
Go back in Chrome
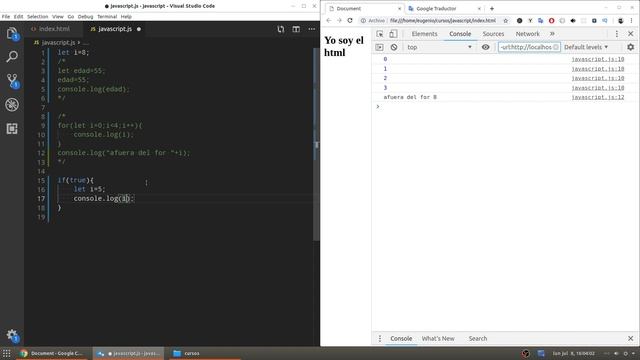pyautogui.click(x=329, y=20)
